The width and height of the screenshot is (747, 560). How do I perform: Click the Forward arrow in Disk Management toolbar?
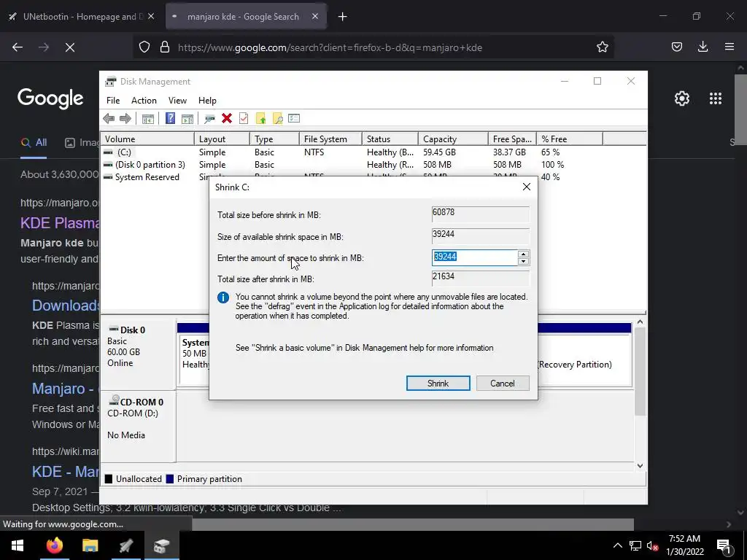pyautogui.click(x=125, y=119)
